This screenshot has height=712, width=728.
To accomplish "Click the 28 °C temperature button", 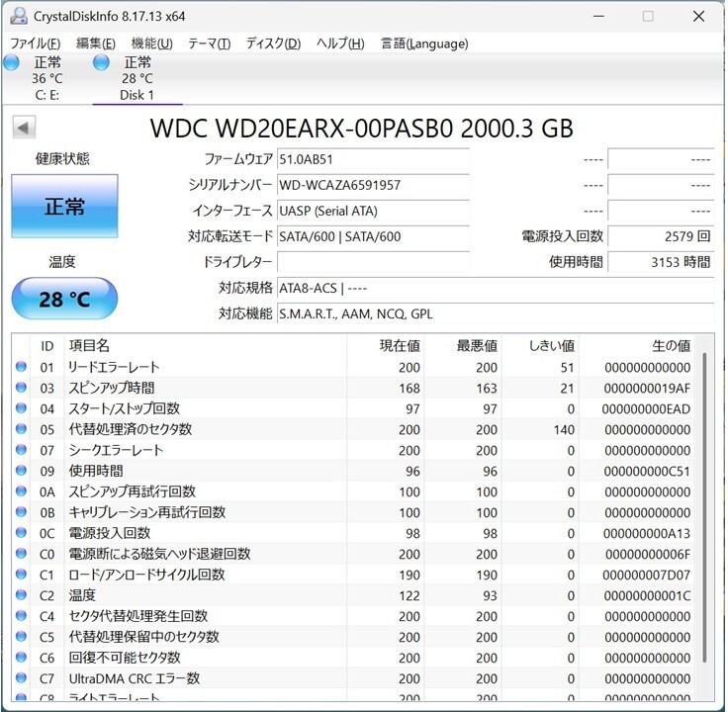I will click(64, 299).
